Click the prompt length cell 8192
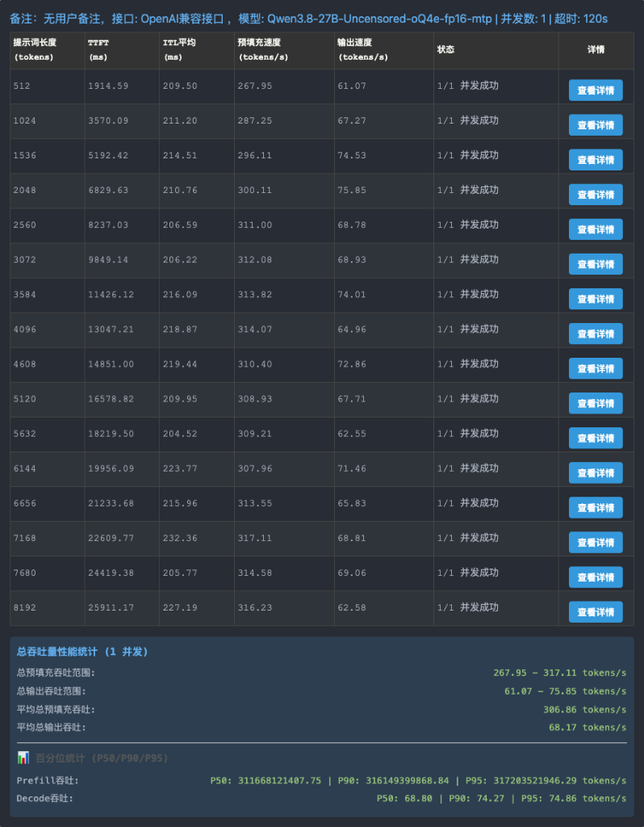This screenshot has height=827, width=644. click(25, 608)
